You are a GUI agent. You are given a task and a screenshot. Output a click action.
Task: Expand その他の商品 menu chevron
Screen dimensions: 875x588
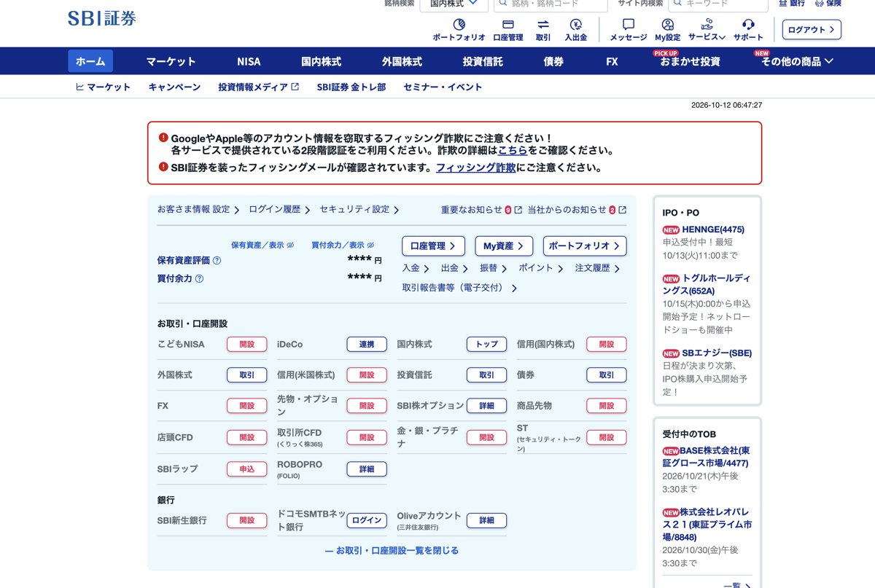pos(829,61)
